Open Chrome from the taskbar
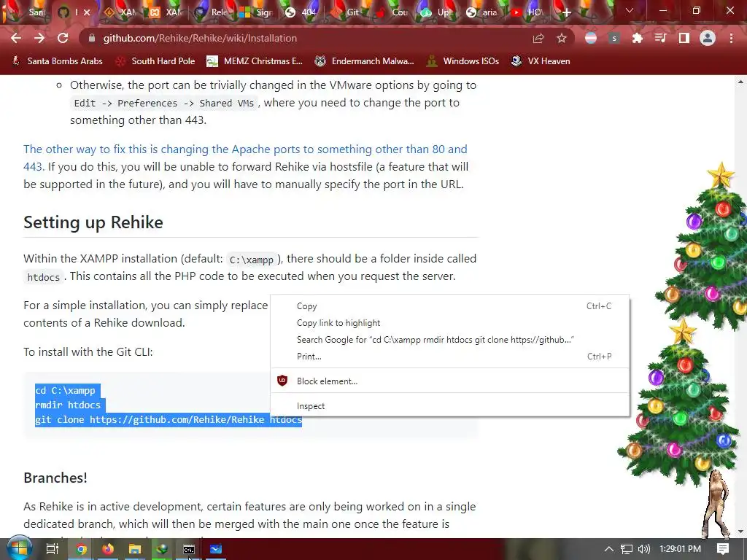The height and width of the screenshot is (560, 747). pos(81,549)
